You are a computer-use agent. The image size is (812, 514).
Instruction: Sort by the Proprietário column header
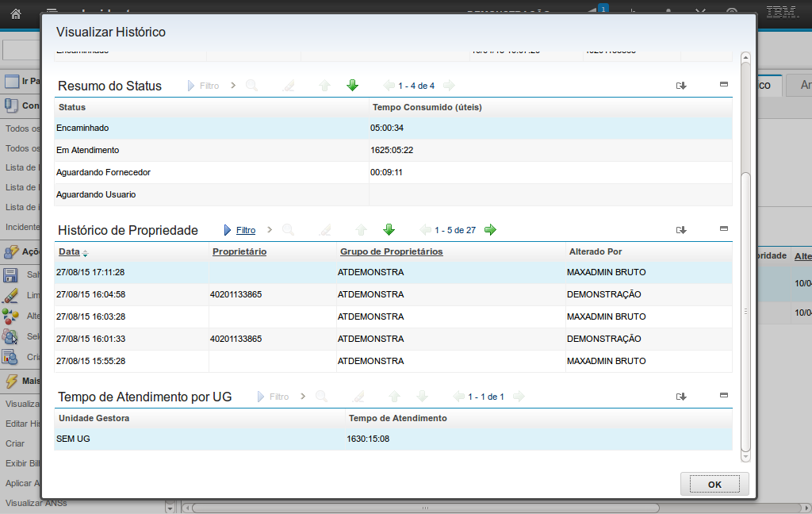[239, 251]
